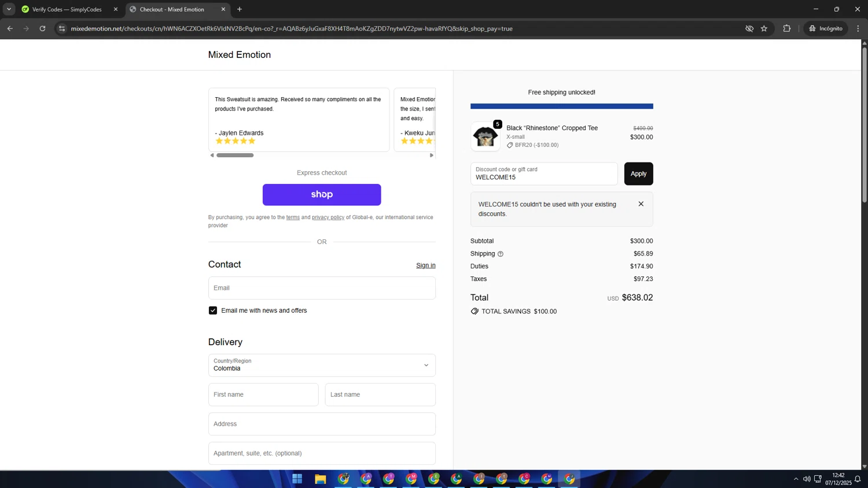Open the tab search dropdown
Viewport: 868px width, 488px height.
[x=9, y=9]
